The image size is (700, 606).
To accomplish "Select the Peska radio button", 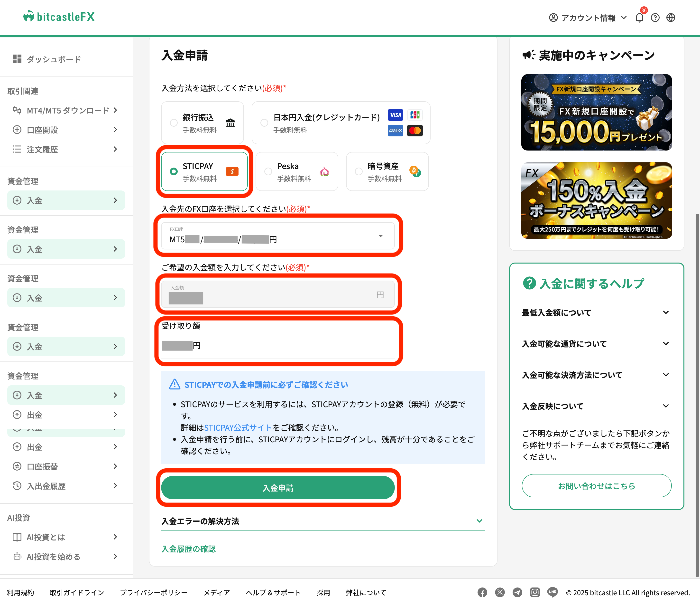I will coord(268,171).
